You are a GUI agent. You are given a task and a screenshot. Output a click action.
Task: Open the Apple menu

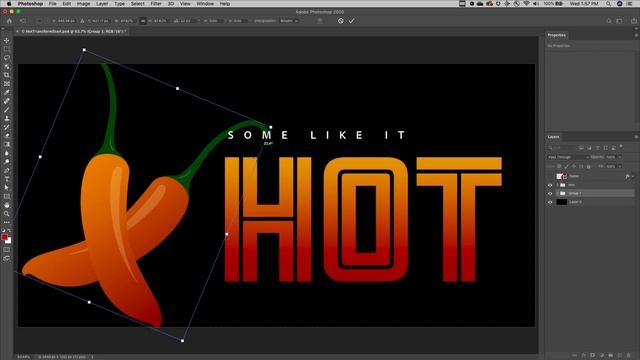(9, 4)
